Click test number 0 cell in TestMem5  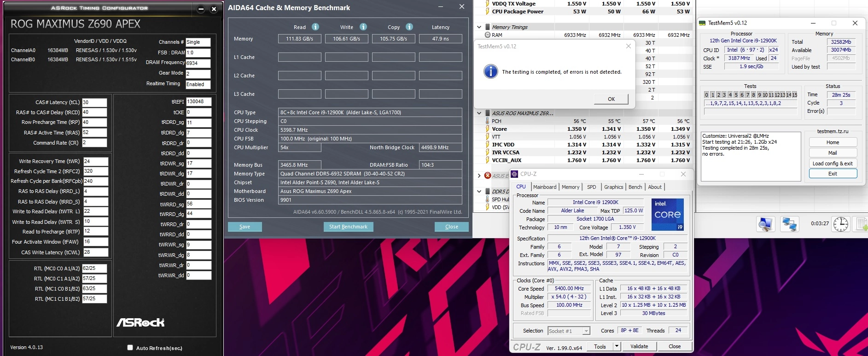[707, 95]
